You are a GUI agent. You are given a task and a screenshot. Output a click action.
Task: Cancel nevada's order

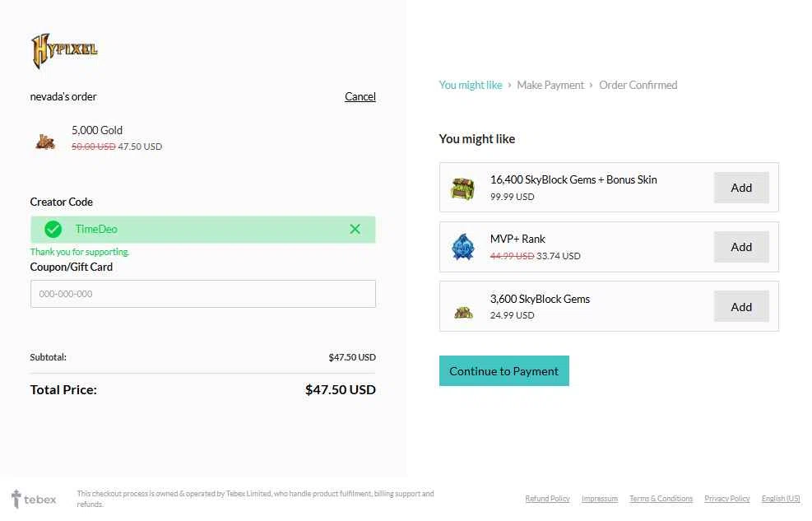coord(360,96)
